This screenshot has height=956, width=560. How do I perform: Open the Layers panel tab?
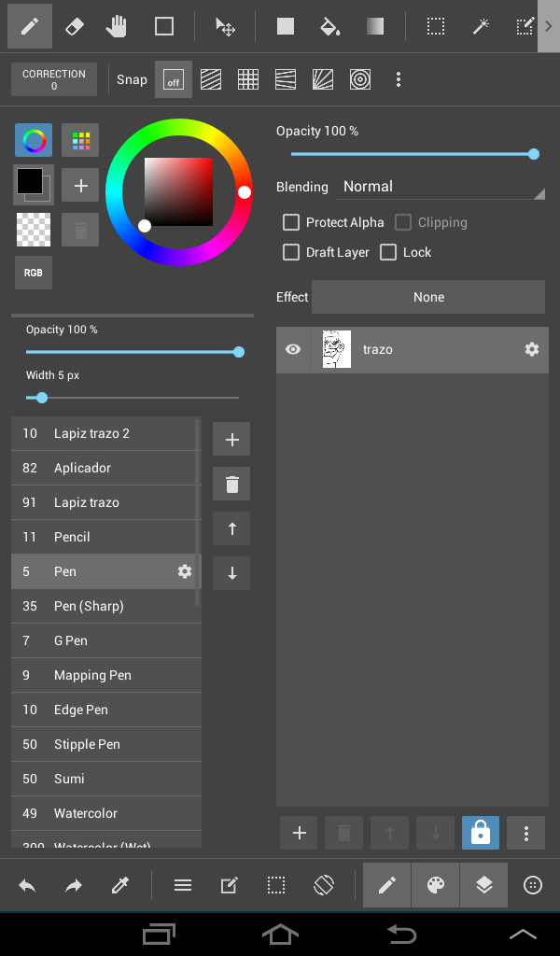pyautogui.click(x=483, y=884)
